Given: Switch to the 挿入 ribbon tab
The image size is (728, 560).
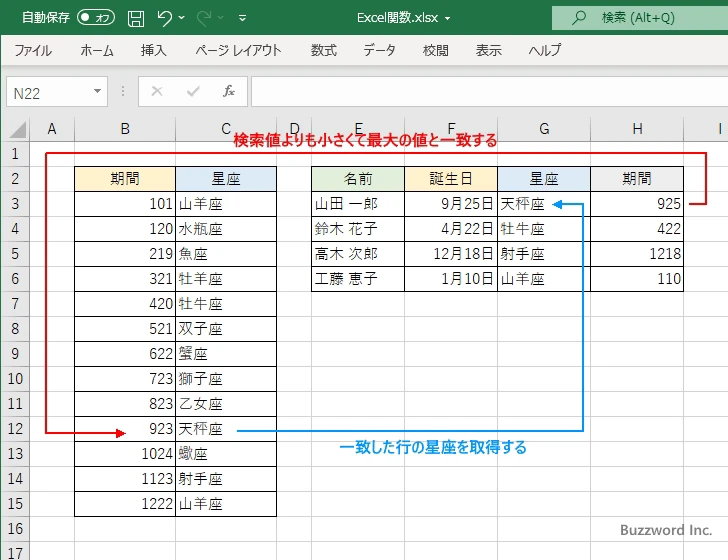Looking at the screenshot, I should click(x=153, y=50).
